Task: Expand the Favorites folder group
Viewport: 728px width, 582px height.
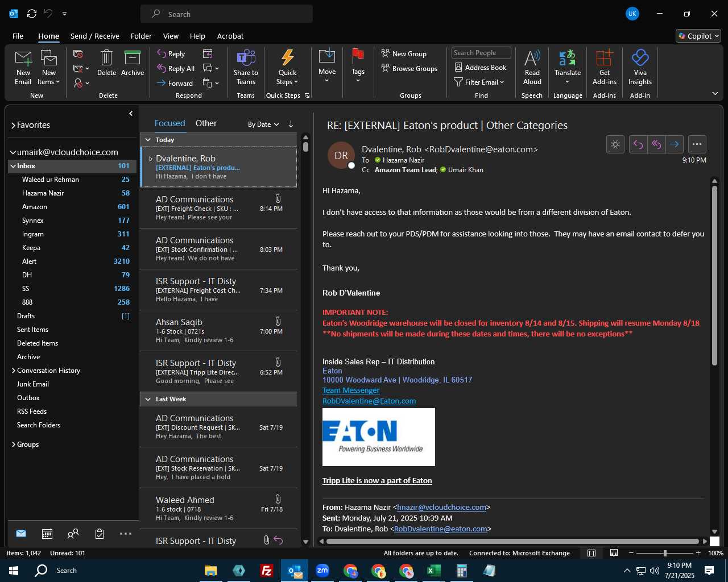Action: coord(13,126)
